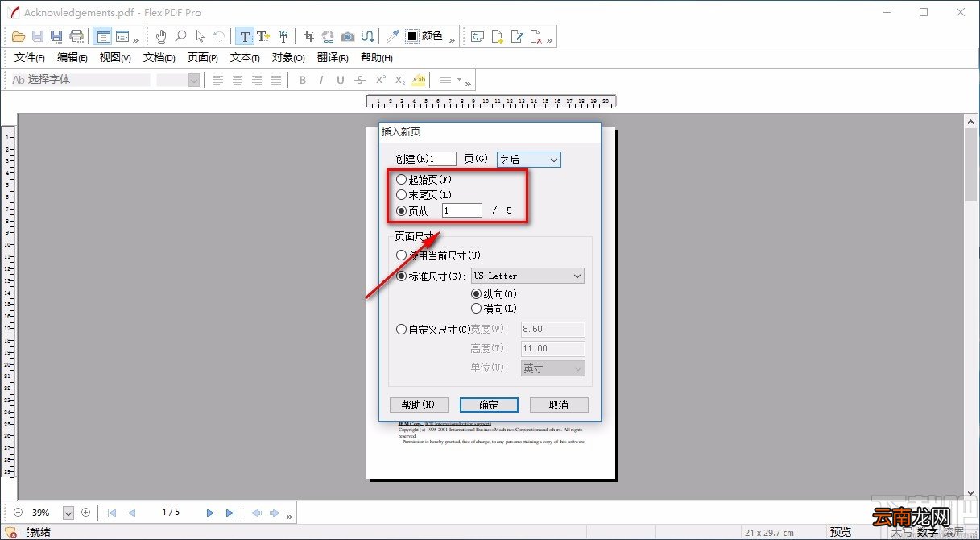Select 标准尺寸(S) radio option
The height and width of the screenshot is (540, 980).
(x=401, y=276)
